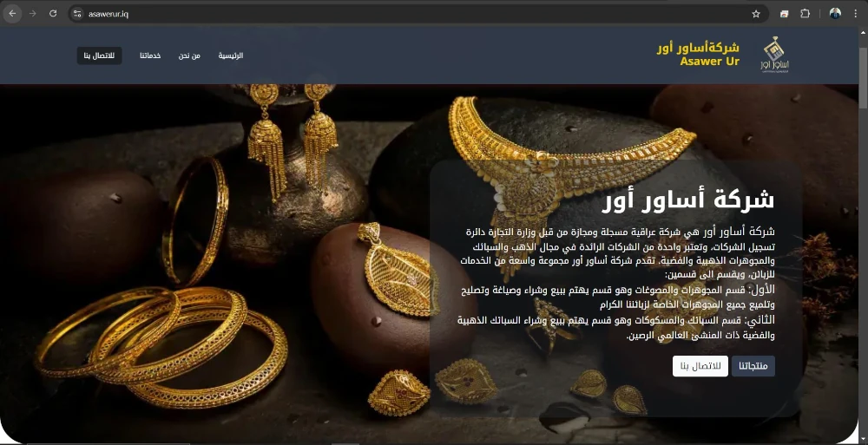868x445 pixels.
Task: Bookmark this page with the star icon
Action: [756, 14]
